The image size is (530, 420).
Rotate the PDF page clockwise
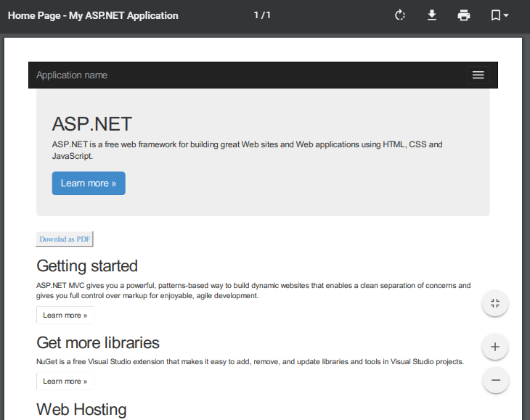point(400,15)
